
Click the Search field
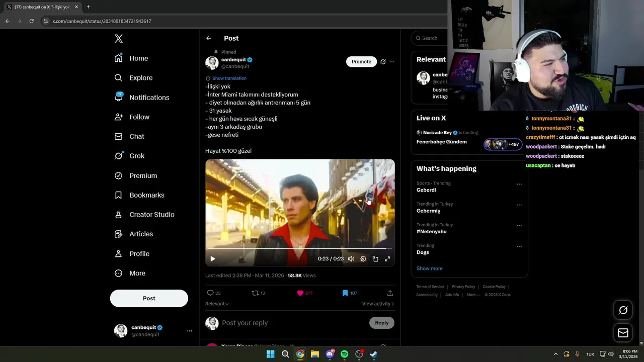[x=430, y=38]
